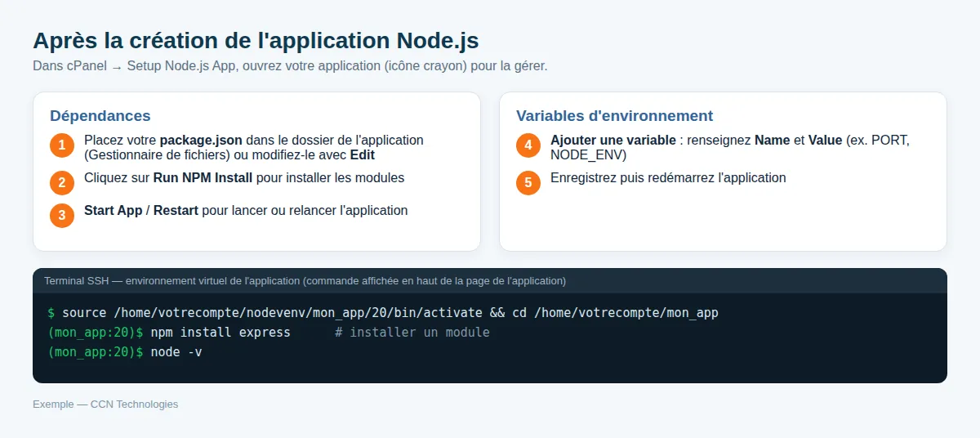Image resolution: width=980 pixels, height=438 pixels.
Task: Click the bold 'Ajouter une variable' text
Action: [613, 141]
